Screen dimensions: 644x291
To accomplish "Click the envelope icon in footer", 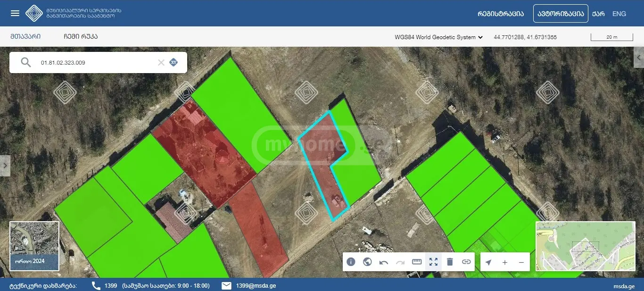I will [x=226, y=285].
